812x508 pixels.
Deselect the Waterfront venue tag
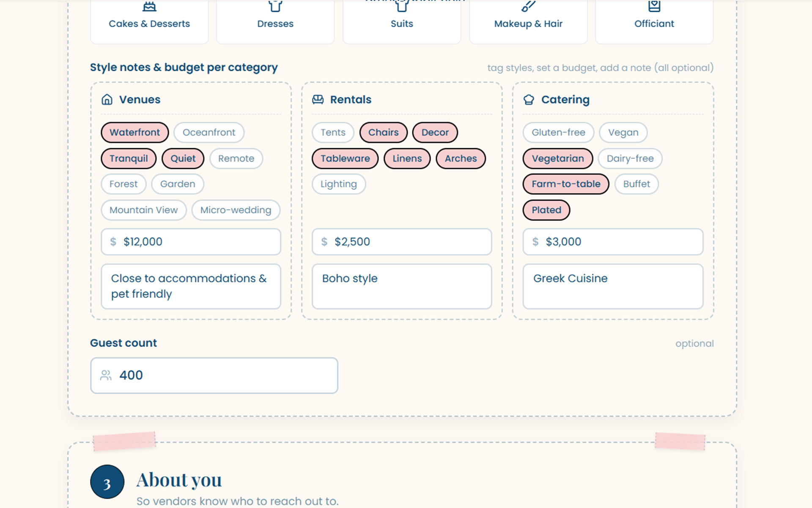tap(135, 133)
